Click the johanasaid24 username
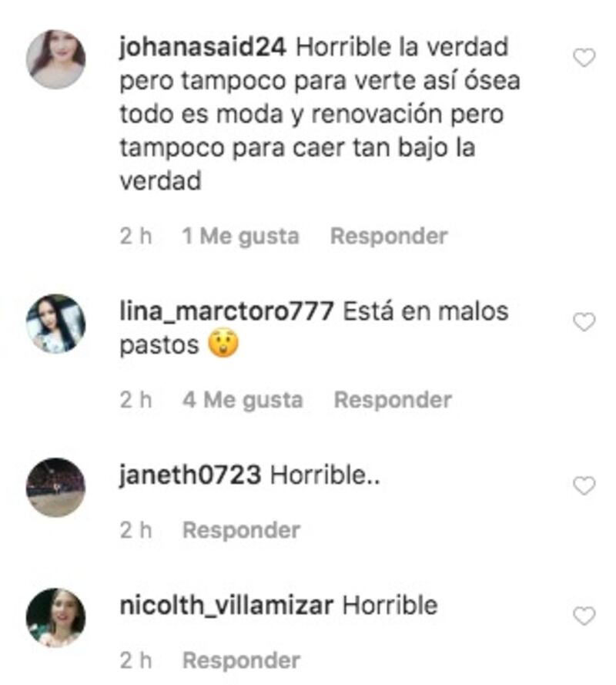 (203, 47)
